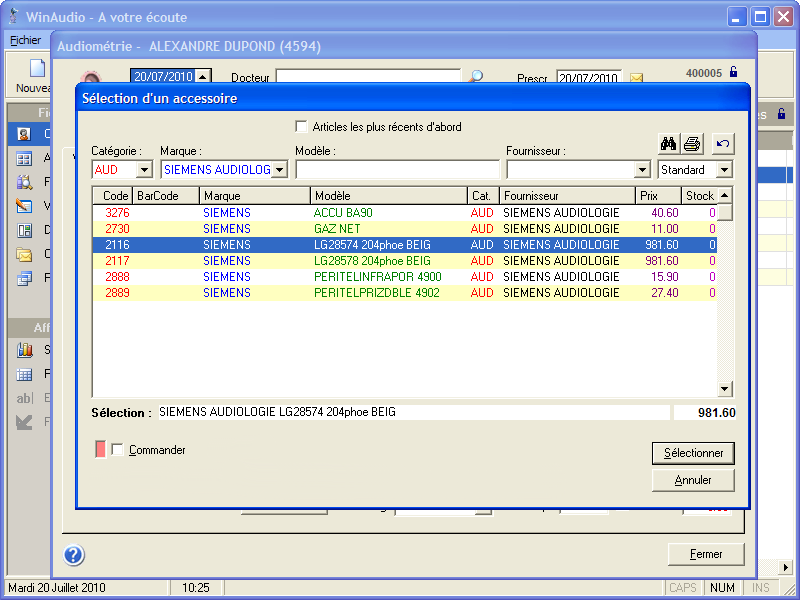Click into the Modèle text field
This screenshot has width=800, height=600.
tap(397, 170)
